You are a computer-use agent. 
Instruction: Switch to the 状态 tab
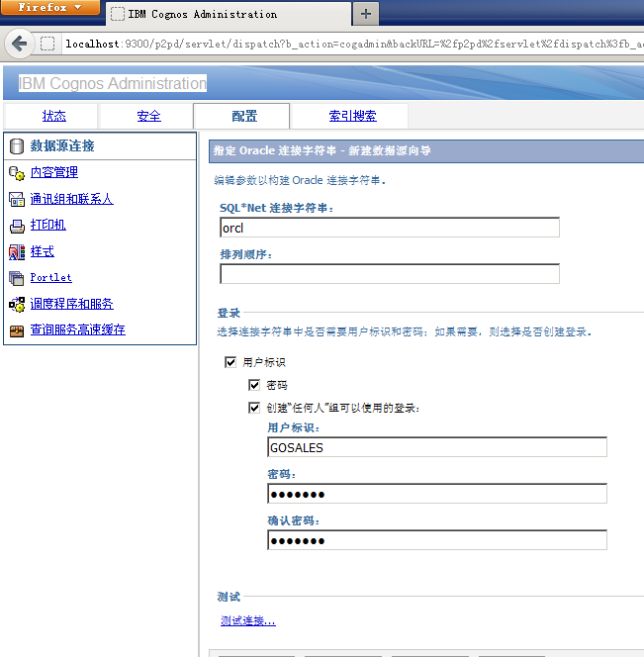pos(54,116)
